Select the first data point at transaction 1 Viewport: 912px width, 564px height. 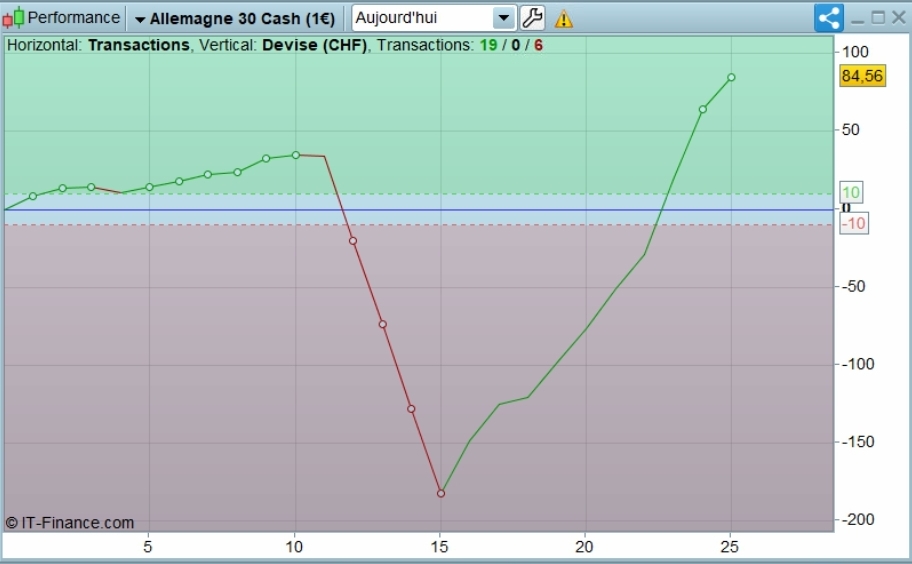[33, 197]
